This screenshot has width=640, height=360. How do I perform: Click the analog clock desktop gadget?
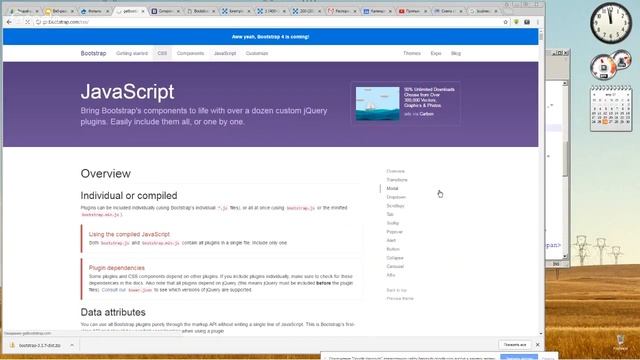pyautogui.click(x=611, y=23)
